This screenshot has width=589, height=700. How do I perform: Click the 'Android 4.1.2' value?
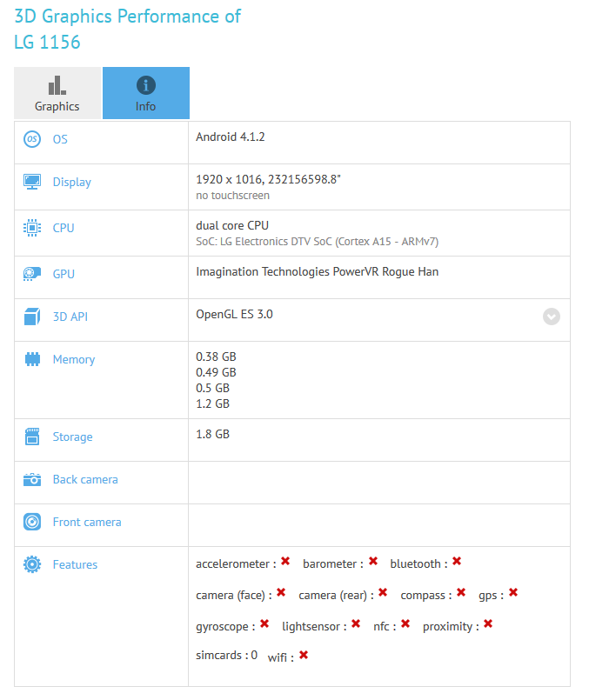(230, 137)
